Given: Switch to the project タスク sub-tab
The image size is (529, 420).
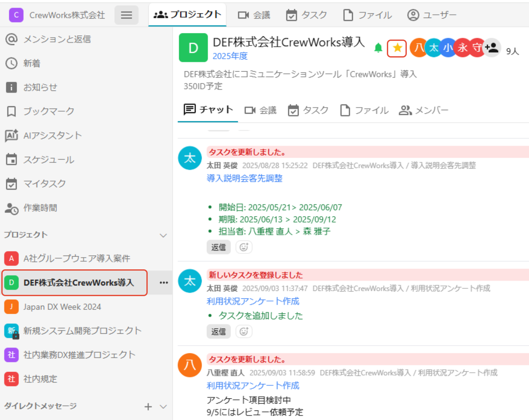Looking at the screenshot, I should 308,110.
